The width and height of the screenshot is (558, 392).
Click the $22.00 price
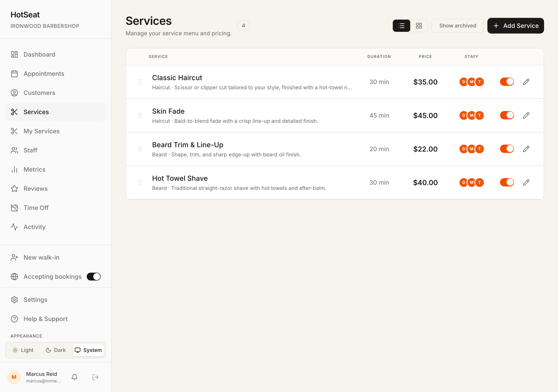[x=425, y=149]
